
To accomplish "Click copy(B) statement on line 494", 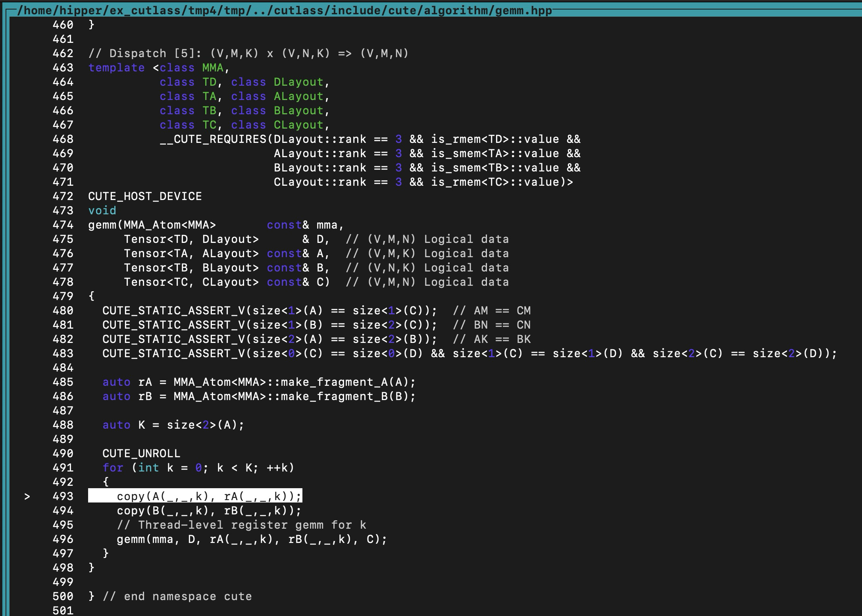I will click(x=209, y=510).
